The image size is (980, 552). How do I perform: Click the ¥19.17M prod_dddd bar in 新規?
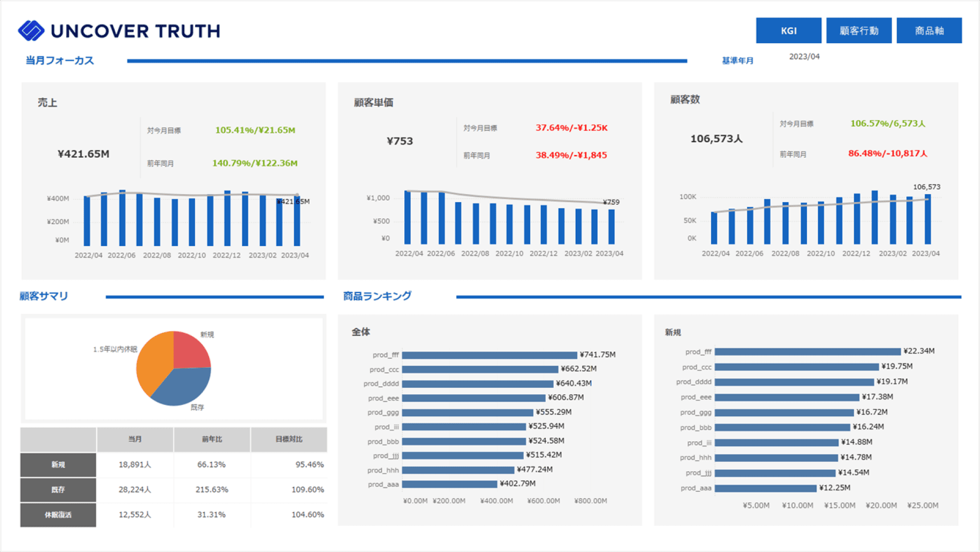click(x=794, y=382)
